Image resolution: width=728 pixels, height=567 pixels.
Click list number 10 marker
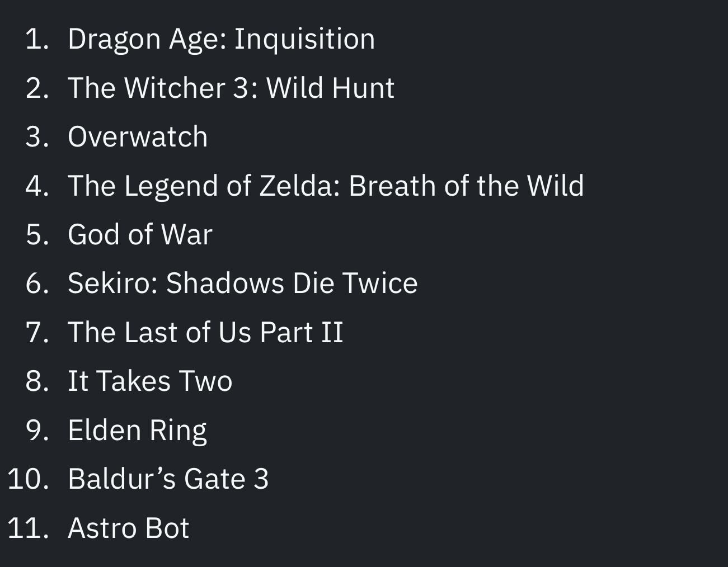pyautogui.click(x=29, y=479)
